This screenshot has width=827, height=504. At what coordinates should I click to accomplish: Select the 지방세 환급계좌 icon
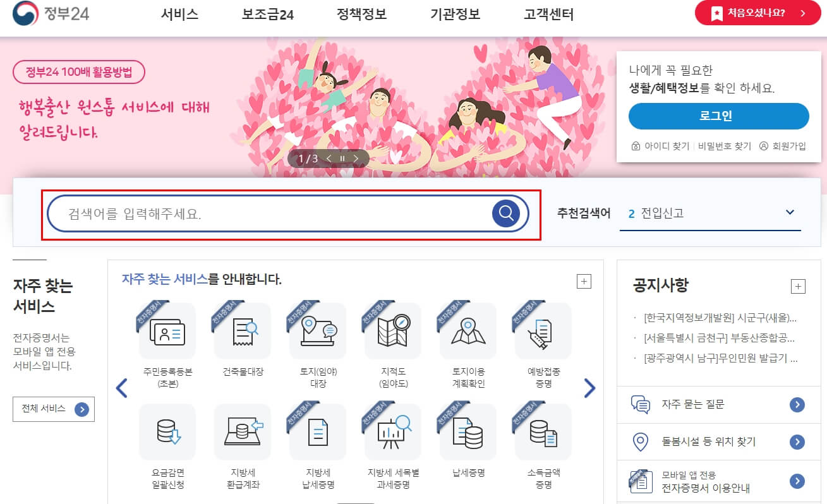tap(243, 432)
